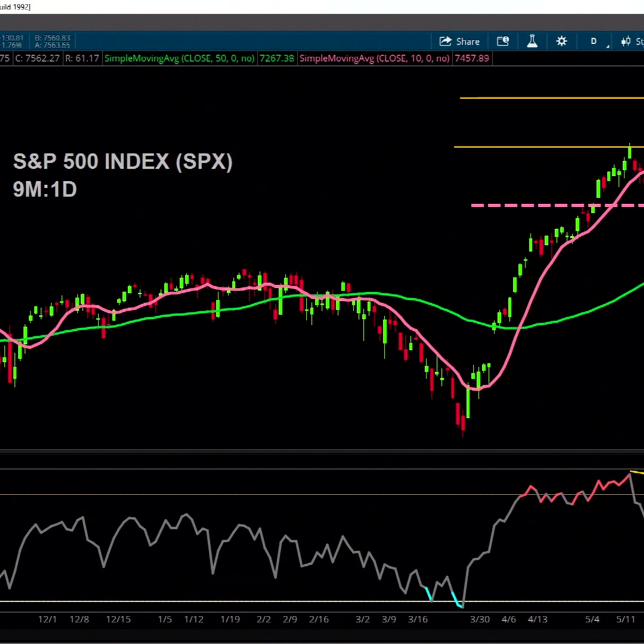Click the 12/8 date axis label
Image resolution: width=644 pixels, height=644 pixels.
click(79, 619)
